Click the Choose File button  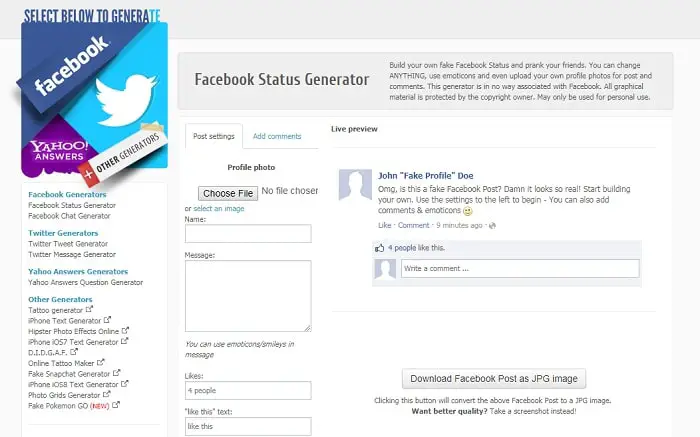pos(228,193)
